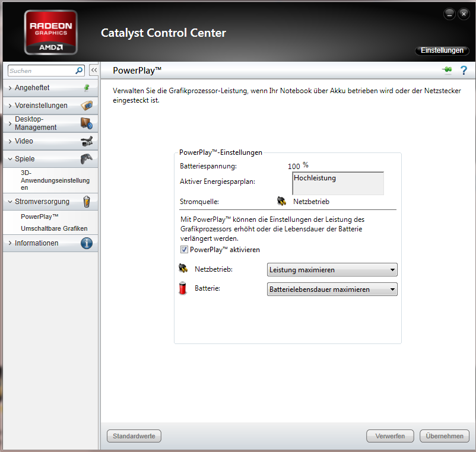Click the Übernehmen button
The image size is (476, 452).
(445, 436)
